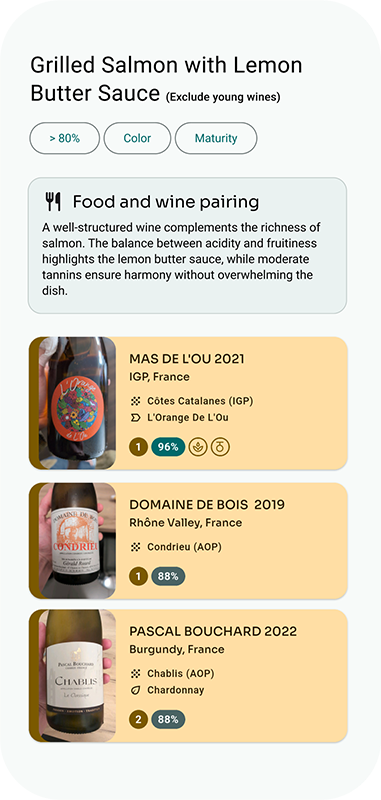The height and width of the screenshot is (800, 381).
Task: Click the Food and wine pairing description card
Action: 187,245
